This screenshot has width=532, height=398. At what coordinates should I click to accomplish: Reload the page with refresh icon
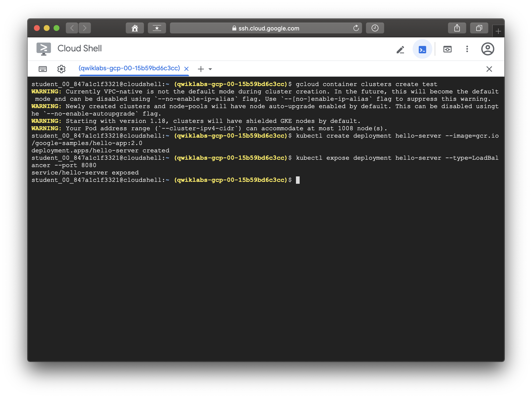tap(356, 28)
